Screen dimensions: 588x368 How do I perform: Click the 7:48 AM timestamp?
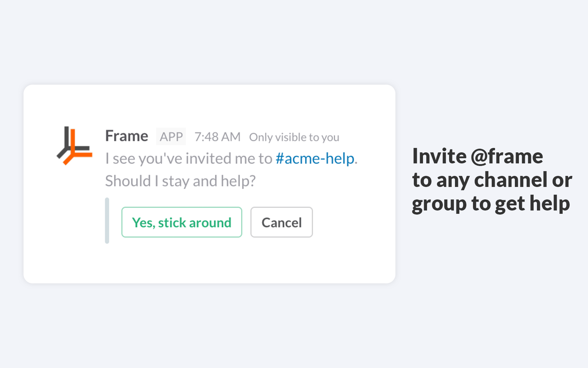click(217, 136)
